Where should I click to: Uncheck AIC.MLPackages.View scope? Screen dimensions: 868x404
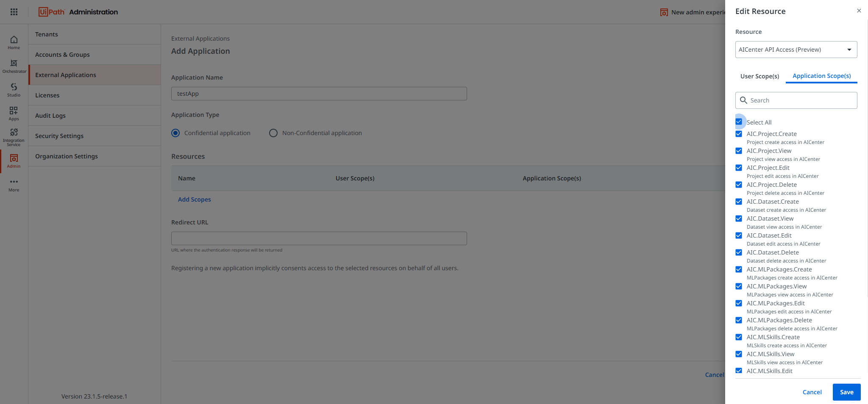(x=739, y=286)
